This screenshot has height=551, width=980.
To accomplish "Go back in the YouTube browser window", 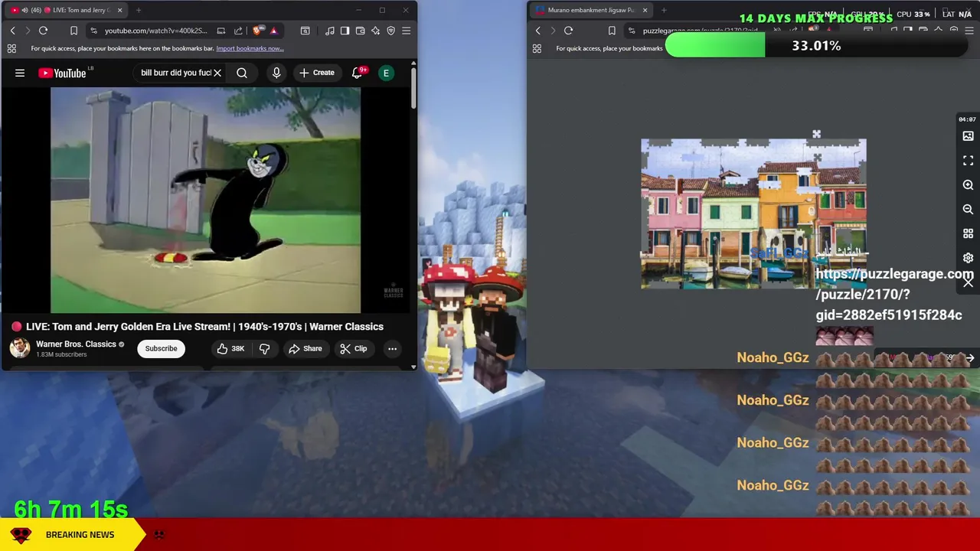I will click(12, 31).
